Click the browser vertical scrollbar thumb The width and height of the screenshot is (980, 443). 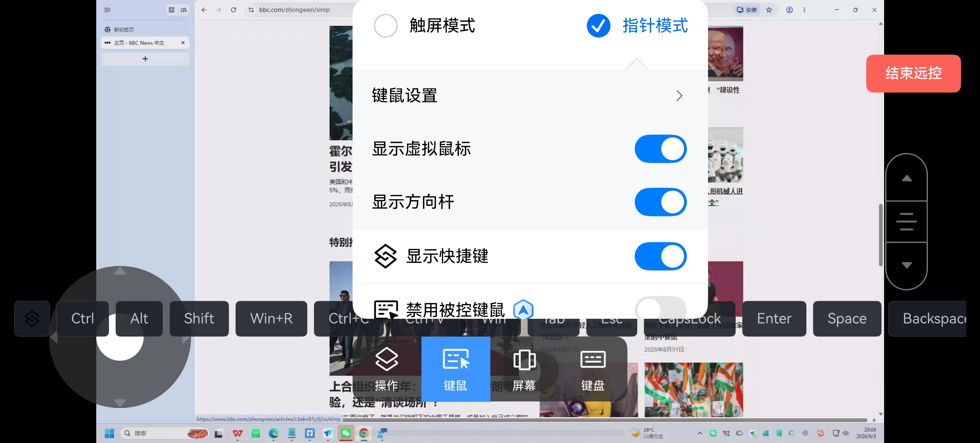click(880, 235)
